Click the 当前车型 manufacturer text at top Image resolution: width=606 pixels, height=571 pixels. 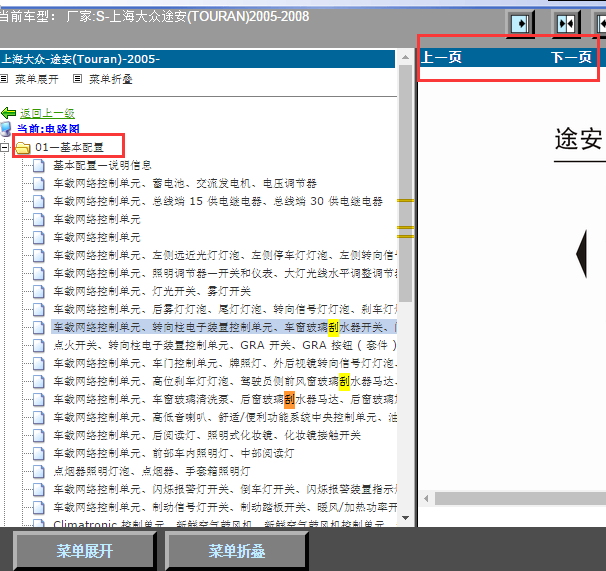[x=155, y=17]
